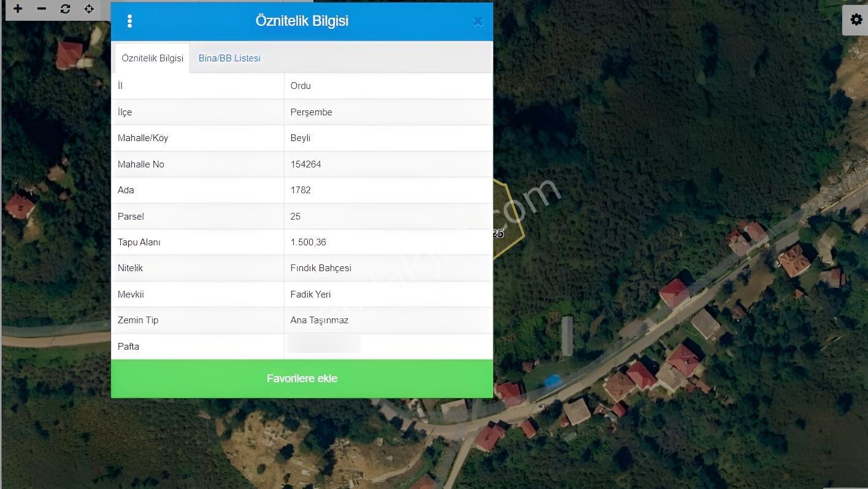Open the three-dot menu in the dialog header
This screenshot has width=868, height=489.
129,21
